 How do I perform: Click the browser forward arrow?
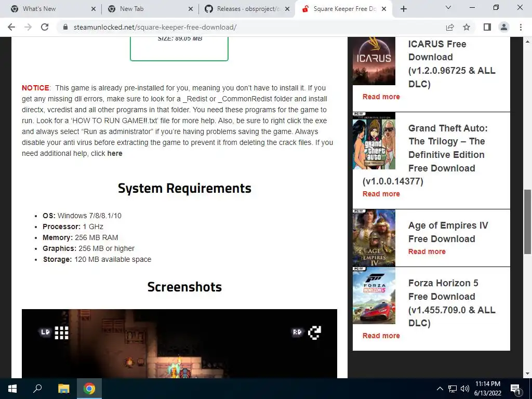pos(28,27)
